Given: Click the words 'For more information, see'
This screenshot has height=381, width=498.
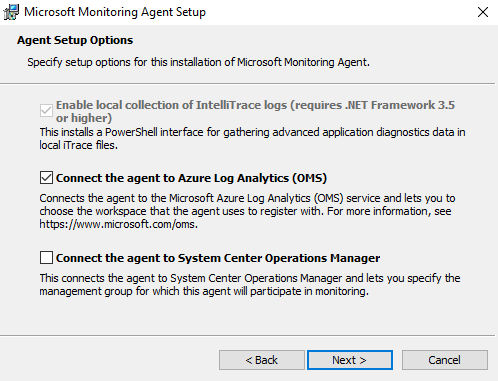Looking at the screenshot, I should tap(389, 211).
